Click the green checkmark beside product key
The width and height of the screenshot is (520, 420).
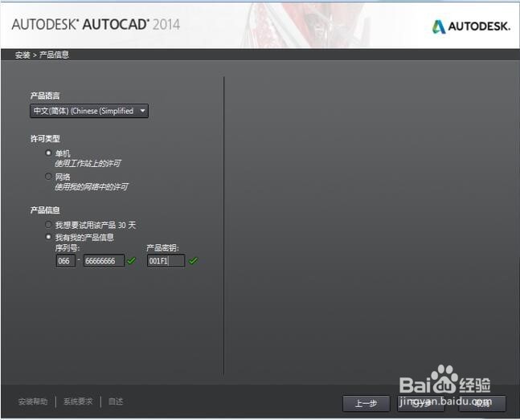(193, 261)
